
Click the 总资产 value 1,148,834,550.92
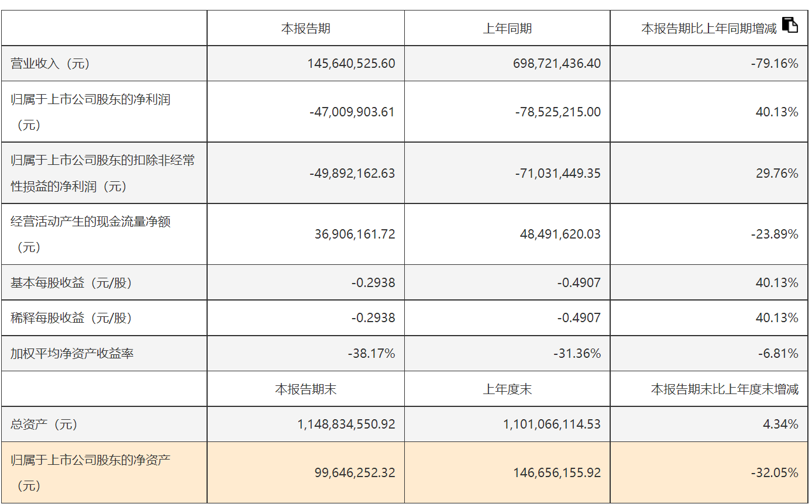[346, 424]
